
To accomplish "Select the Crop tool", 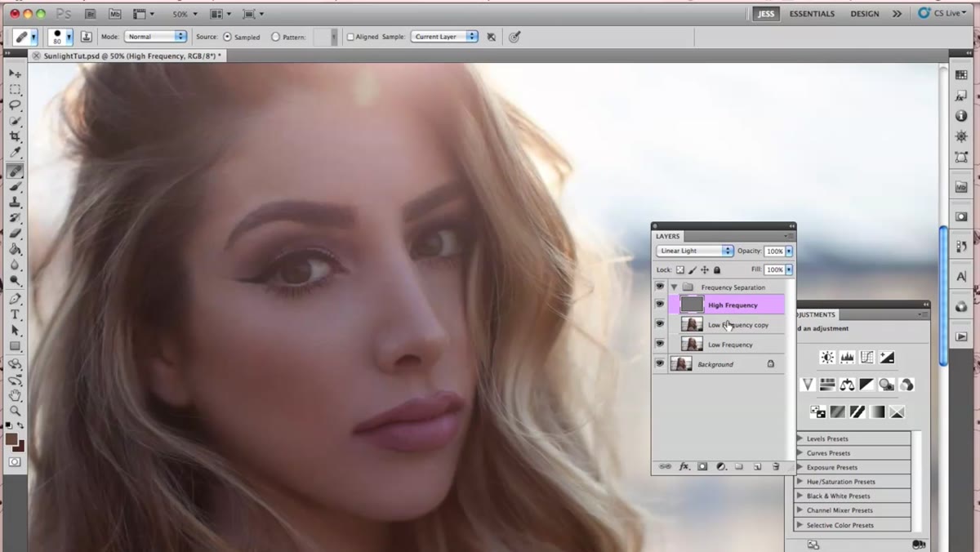I will [16, 136].
